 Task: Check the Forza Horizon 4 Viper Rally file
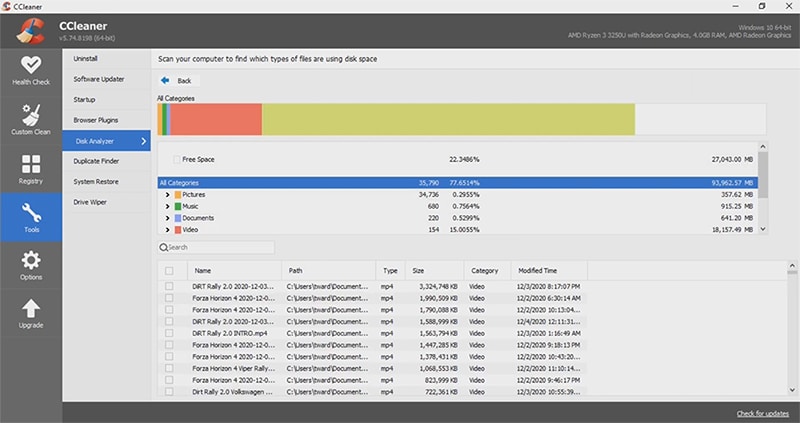169,368
